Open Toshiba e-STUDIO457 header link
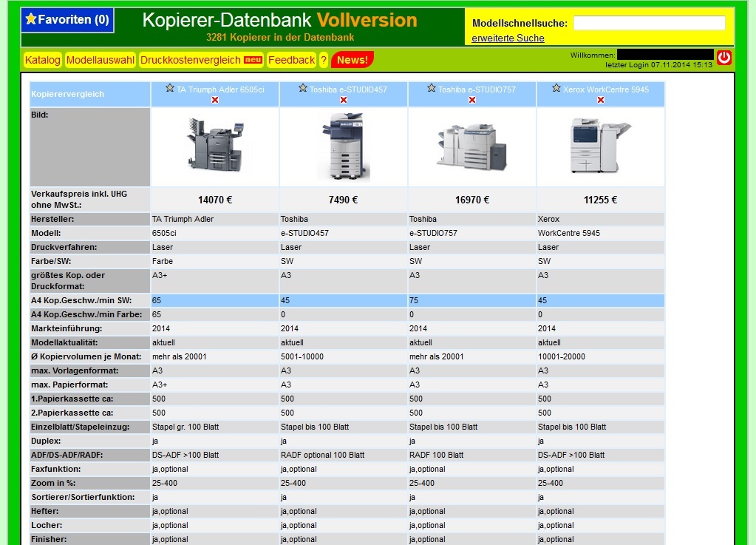Viewport: 756px width, 545px height. tap(348, 89)
